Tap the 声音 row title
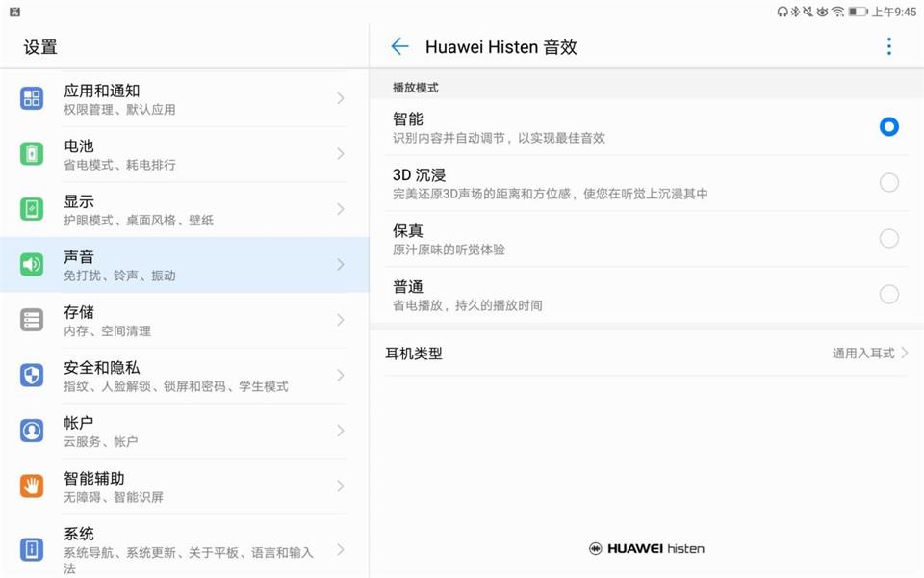The width and height of the screenshot is (924, 578). 78,256
